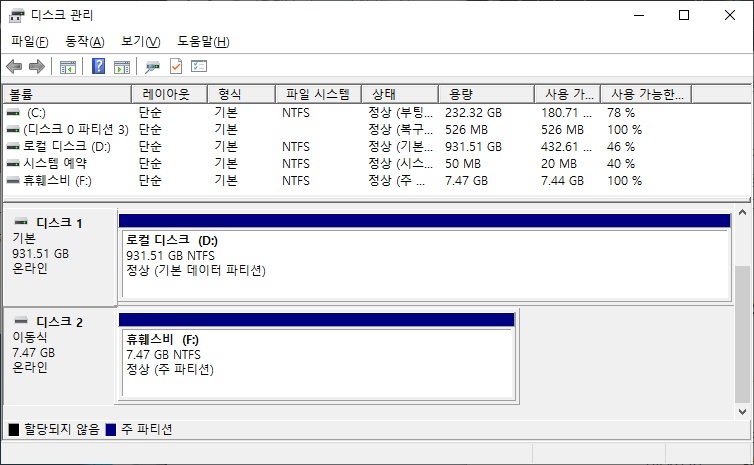Click NTFS cell in the (C:) row
Viewport: 754px width, 465px height.
[296, 113]
